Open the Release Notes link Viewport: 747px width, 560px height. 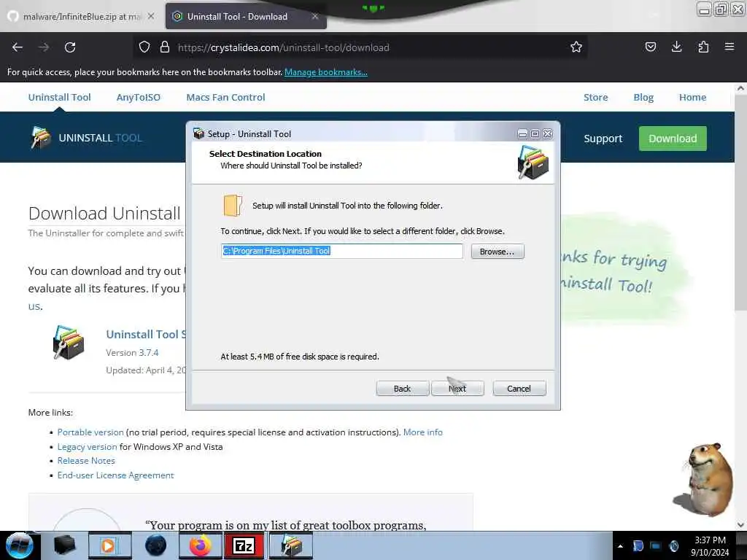pos(86,461)
